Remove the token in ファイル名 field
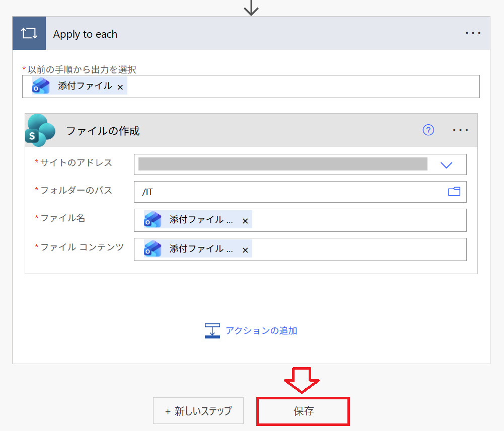This screenshot has width=504, height=431. [245, 221]
